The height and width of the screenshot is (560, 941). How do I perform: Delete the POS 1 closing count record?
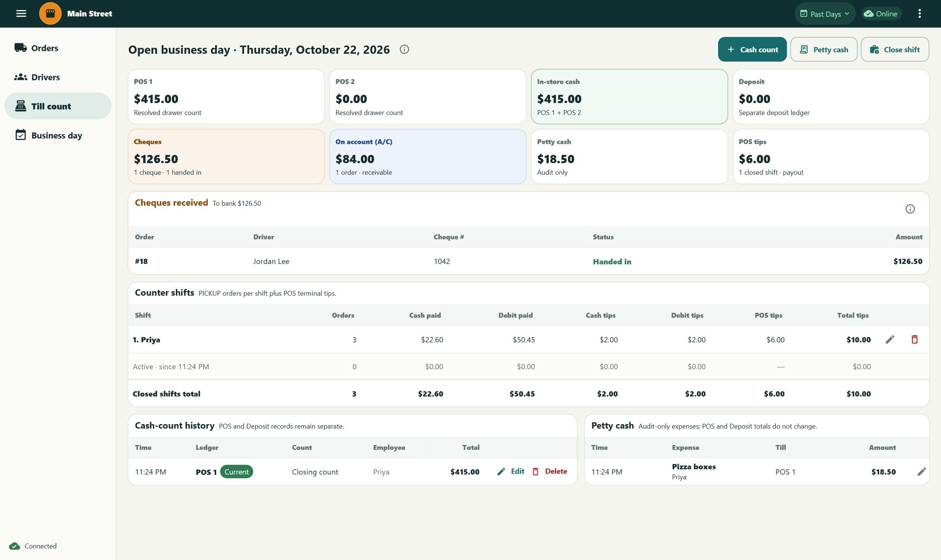(549, 471)
